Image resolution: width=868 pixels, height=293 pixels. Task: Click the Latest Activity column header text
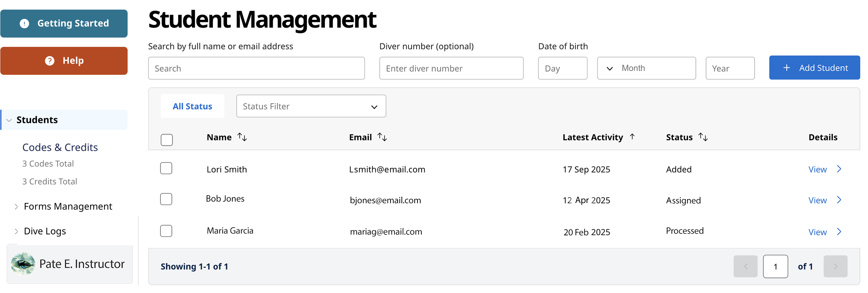point(593,138)
